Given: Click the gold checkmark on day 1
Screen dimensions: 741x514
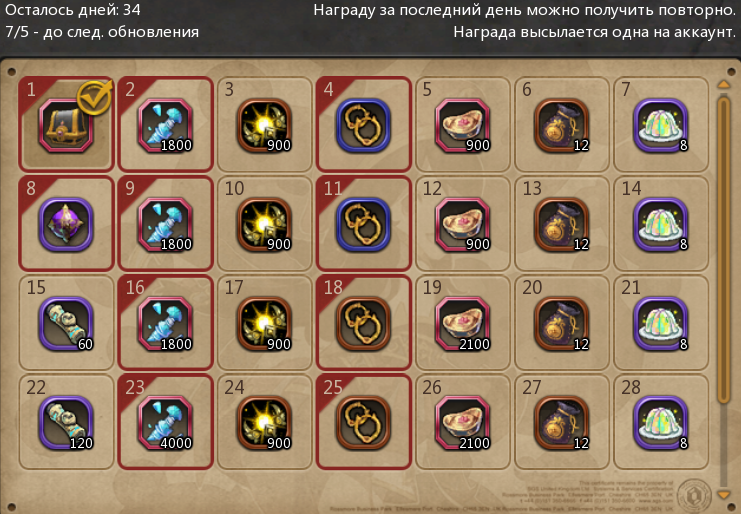Looking at the screenshot, I should click(x=95, y=97).
